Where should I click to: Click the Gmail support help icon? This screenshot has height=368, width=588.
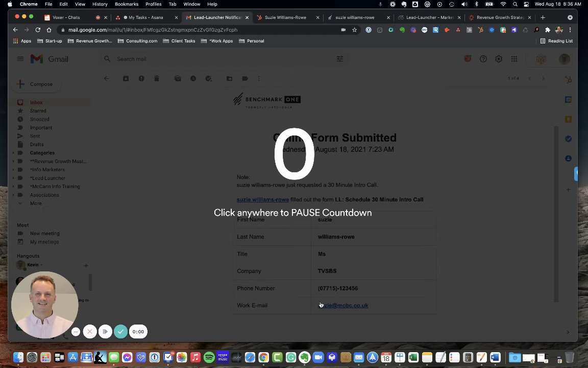(483, 59)
